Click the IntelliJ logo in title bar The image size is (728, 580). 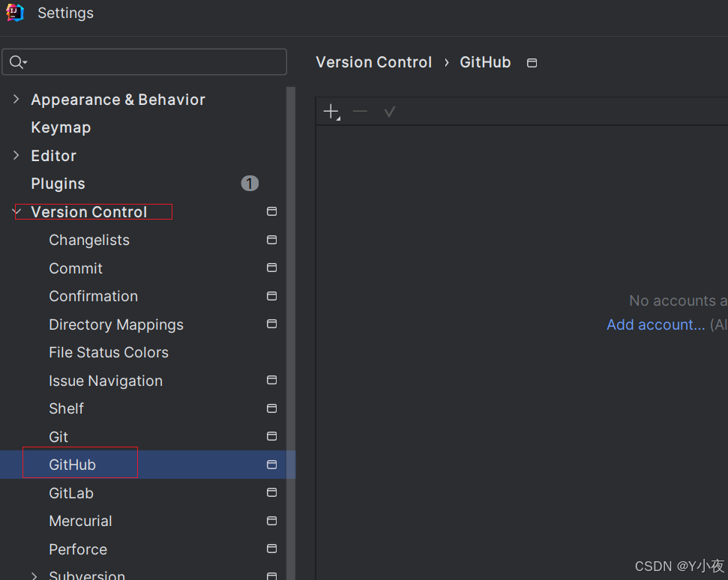click(15, 13)
